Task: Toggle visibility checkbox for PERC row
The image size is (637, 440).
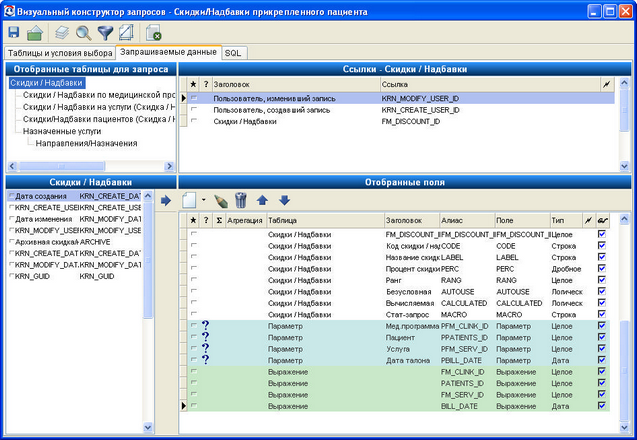Action: [x=602, y=268]
